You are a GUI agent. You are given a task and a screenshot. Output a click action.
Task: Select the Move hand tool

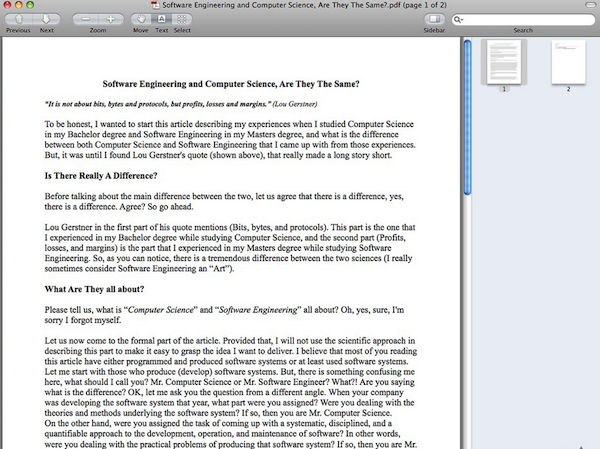click(141, 19)
